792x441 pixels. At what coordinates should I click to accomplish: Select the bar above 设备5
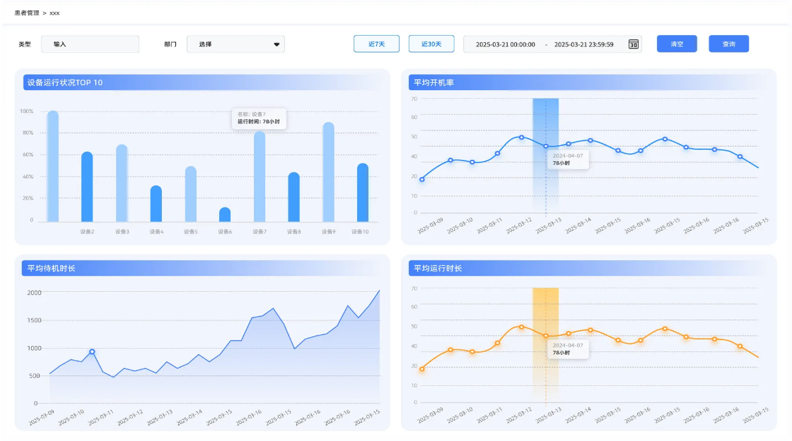[x=190, y=194]
